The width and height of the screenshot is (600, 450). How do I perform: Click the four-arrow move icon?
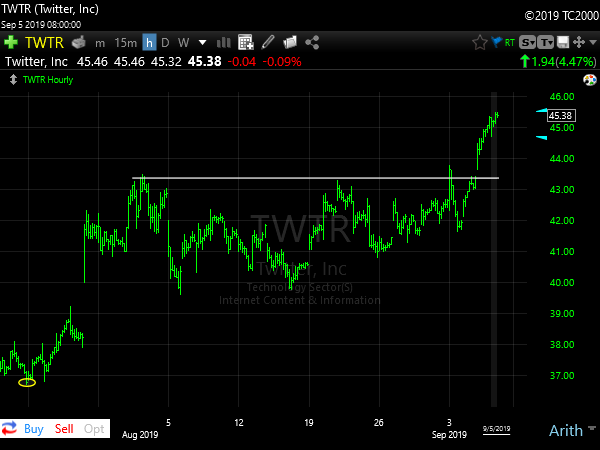579,42
